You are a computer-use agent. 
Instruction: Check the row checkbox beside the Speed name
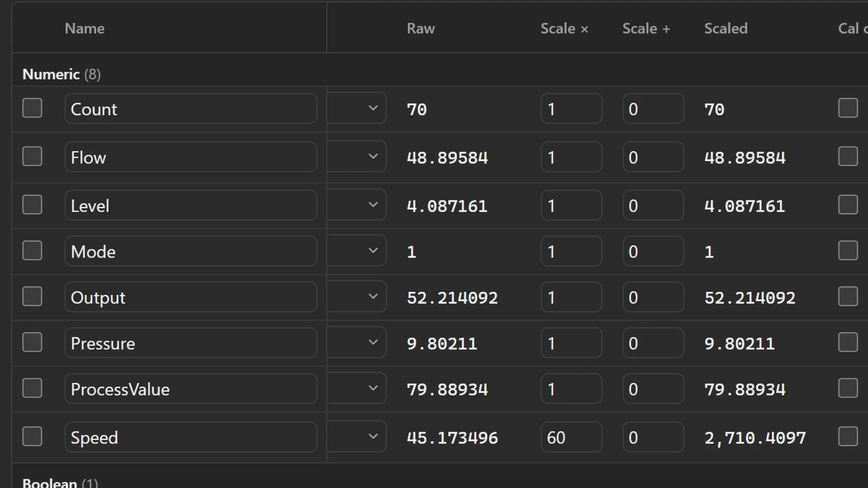point(32,436)
